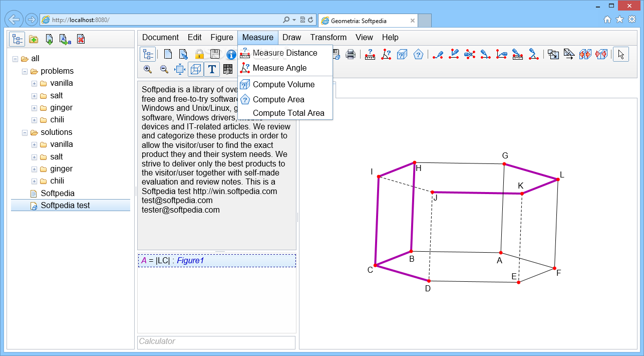Click the import document icon with green arrow
The image size is (644, 356).
click(49, 39)
